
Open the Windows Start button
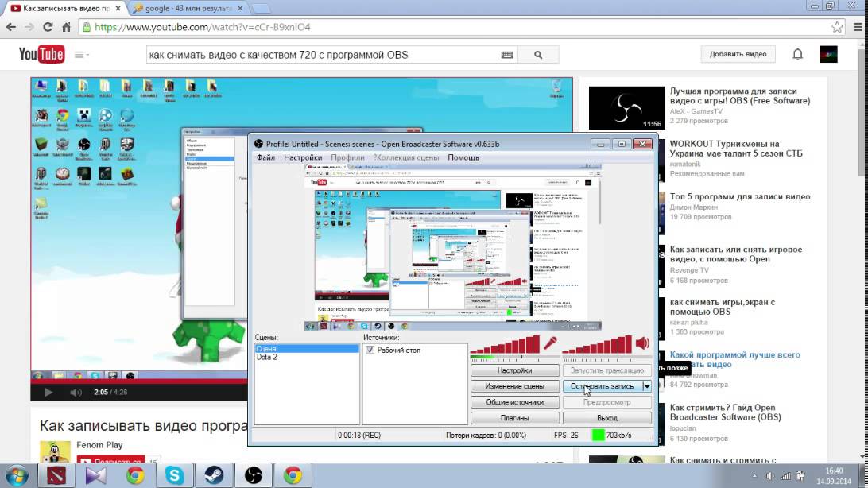click(17, 475)
